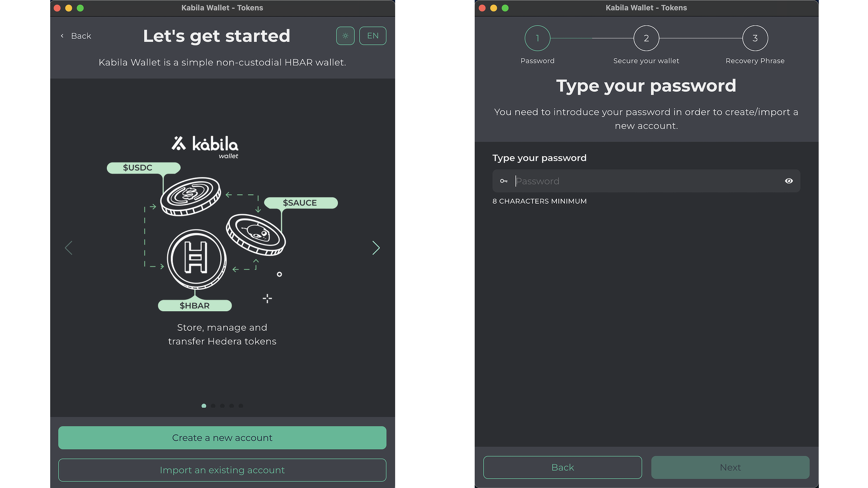This screenshot has width=868, height=488.
Task: Go to previous carousel slide arrow
Action: (69, 248)
